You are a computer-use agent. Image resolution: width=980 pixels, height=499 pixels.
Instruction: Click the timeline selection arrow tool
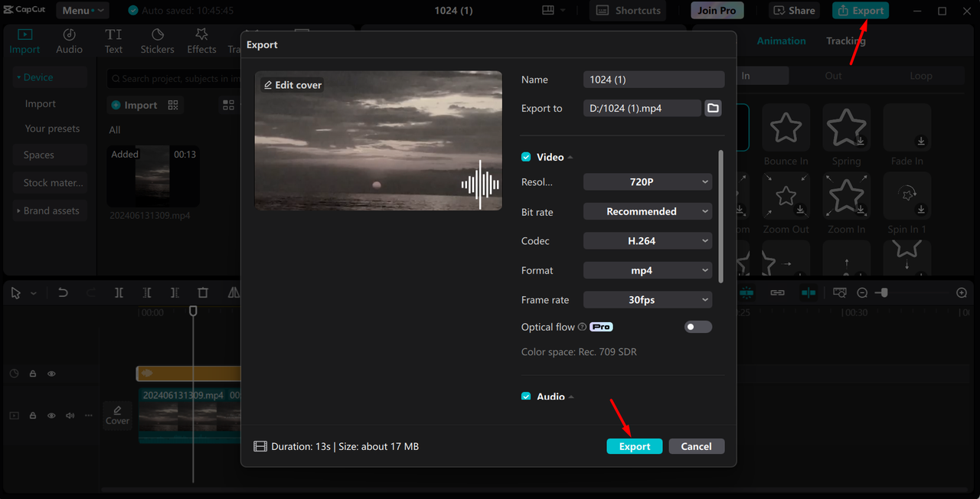click(x=16, y=293)
